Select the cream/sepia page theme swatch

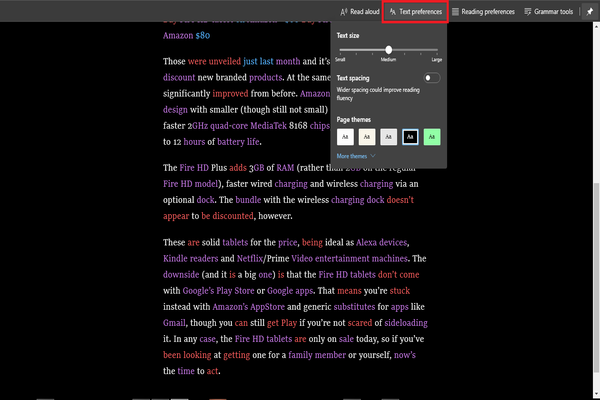pos(367,137)
